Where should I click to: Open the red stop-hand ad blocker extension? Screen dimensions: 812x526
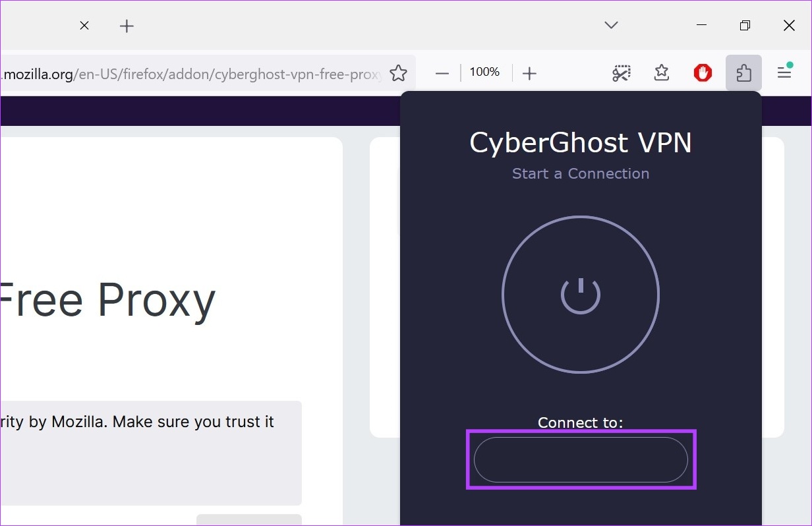[x=703, y=73]
